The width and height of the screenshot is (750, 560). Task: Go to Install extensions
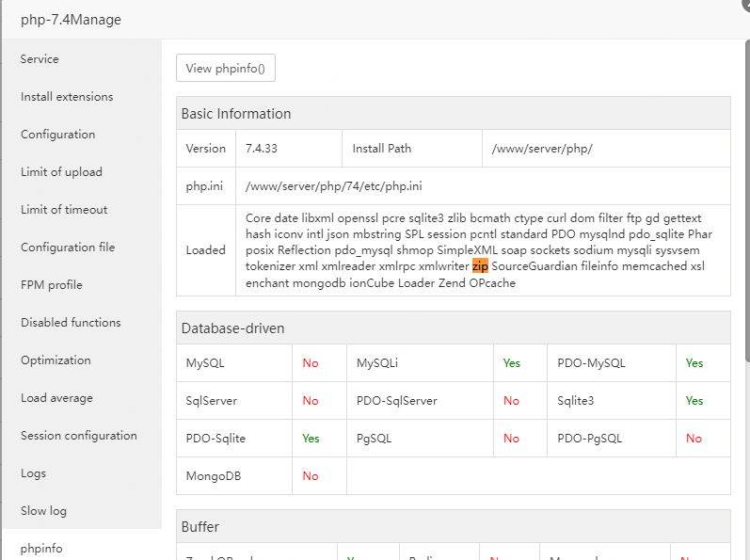[67, 97]
